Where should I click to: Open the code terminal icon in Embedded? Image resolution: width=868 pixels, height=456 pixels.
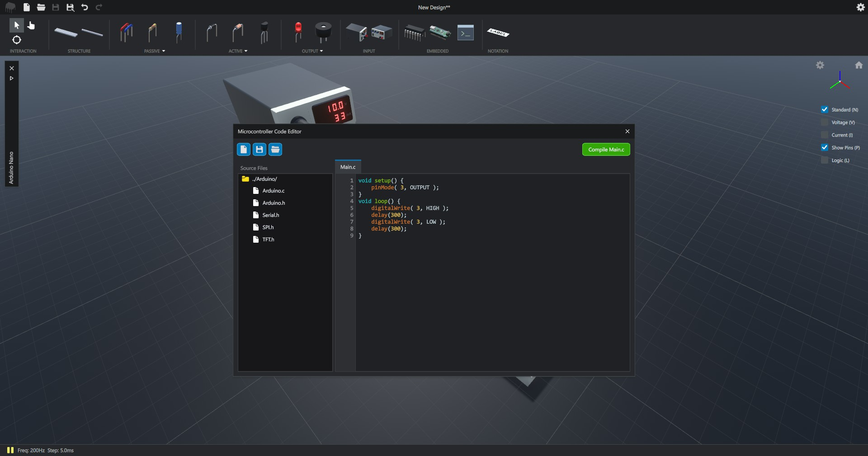coord(465,33)
